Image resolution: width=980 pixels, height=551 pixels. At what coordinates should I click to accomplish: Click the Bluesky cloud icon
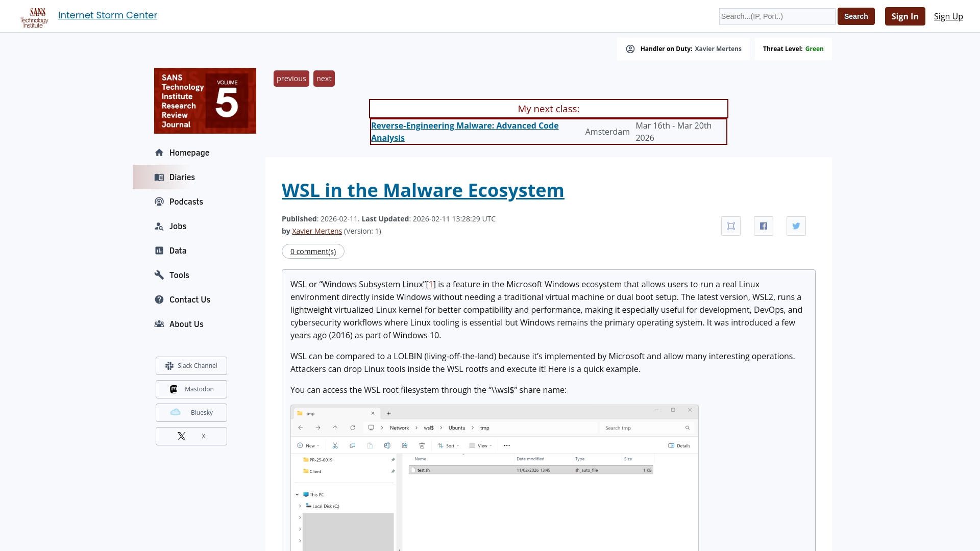coord(176,412)
